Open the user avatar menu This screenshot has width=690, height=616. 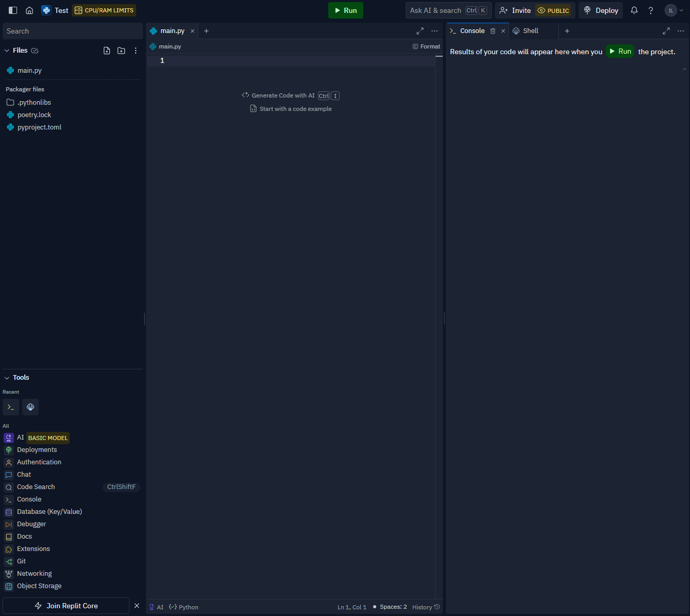(675, 10)
